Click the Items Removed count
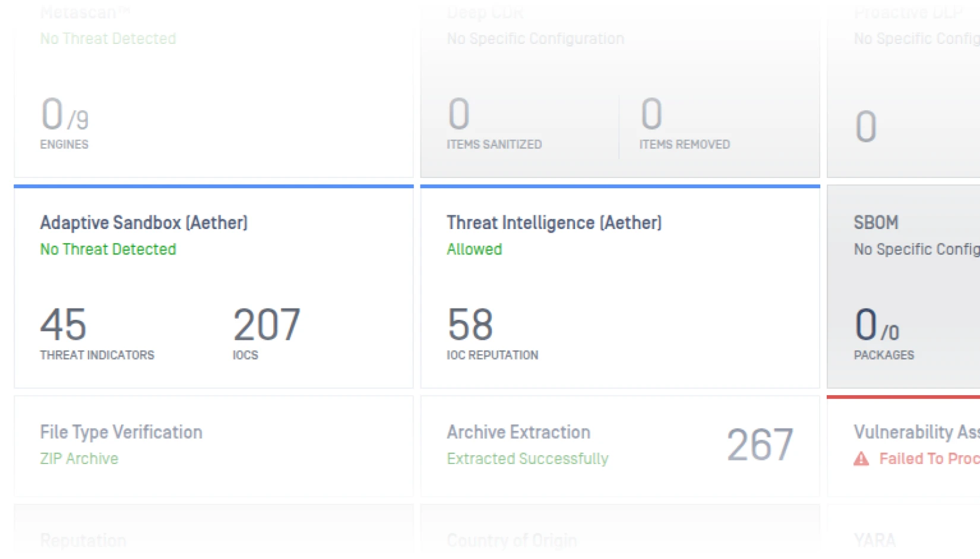The width and height of the screenshot is (980, 559). coord(651,114)
